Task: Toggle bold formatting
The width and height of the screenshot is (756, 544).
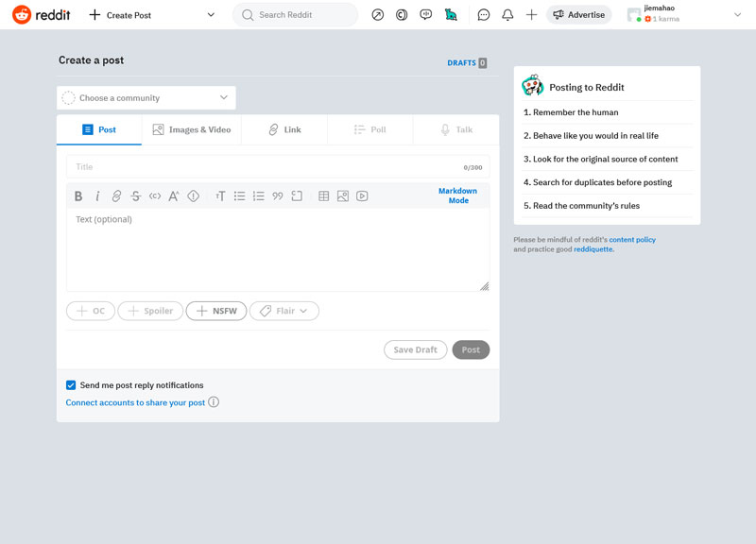Action: pos(78,196)
